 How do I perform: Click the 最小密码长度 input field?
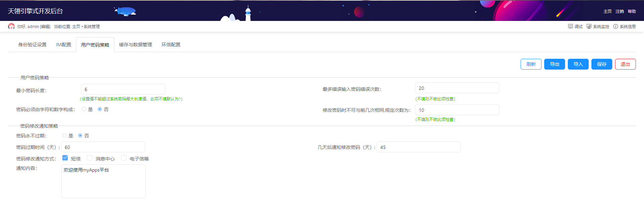pos(123,90)
